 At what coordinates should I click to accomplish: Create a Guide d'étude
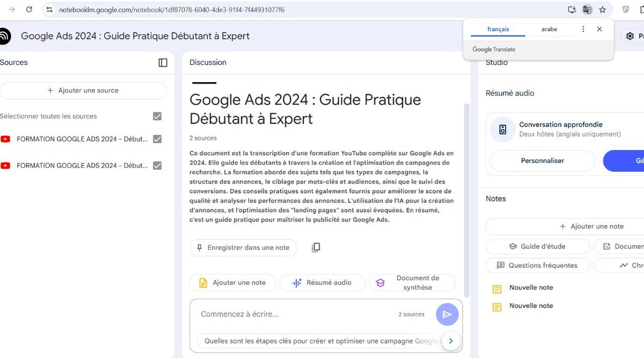coord(537,246)
